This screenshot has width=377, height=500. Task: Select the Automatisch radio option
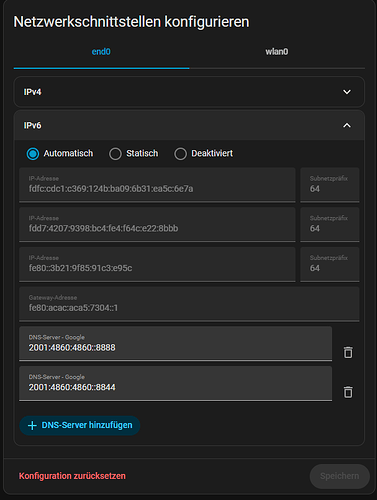(33, 154)
